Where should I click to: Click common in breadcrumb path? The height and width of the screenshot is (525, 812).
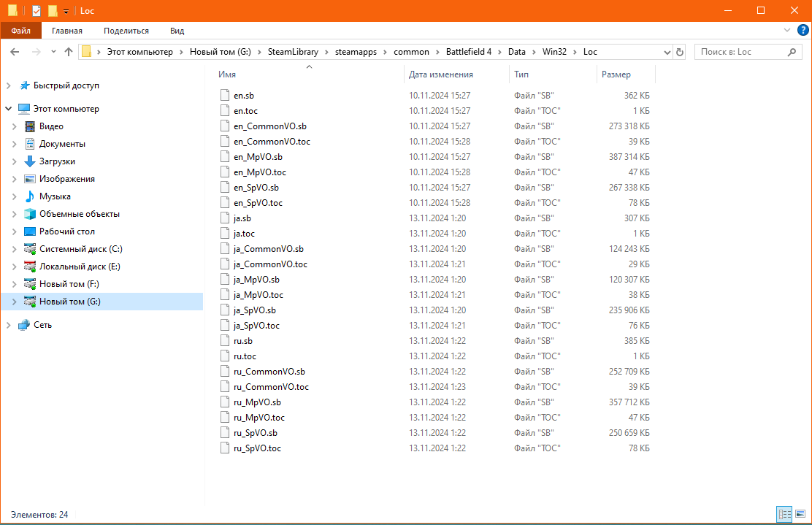tap(411, 52)
